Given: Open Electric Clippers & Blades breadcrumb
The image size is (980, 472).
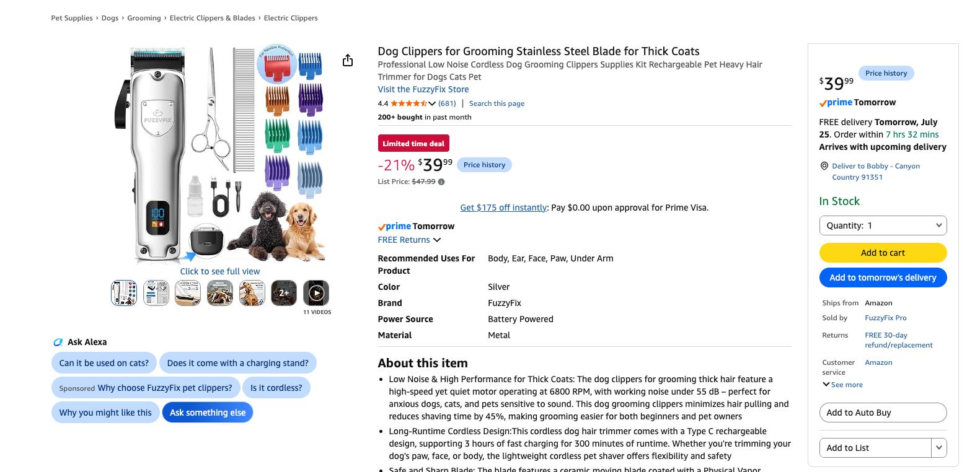Looking at the screenshot, I should point(213,18).
